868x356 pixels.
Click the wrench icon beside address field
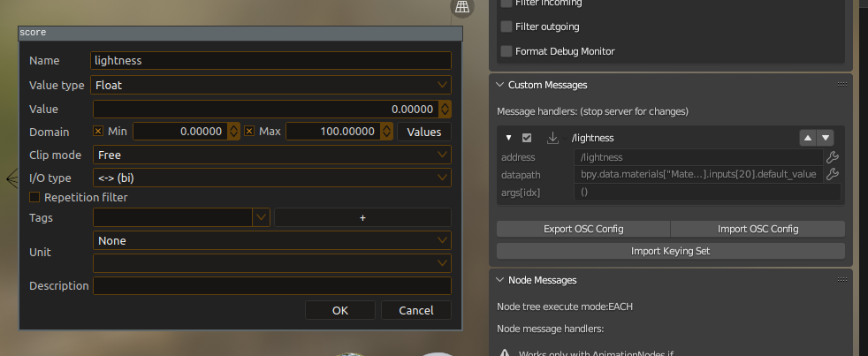pyautogui.click(x=832, y=157)
